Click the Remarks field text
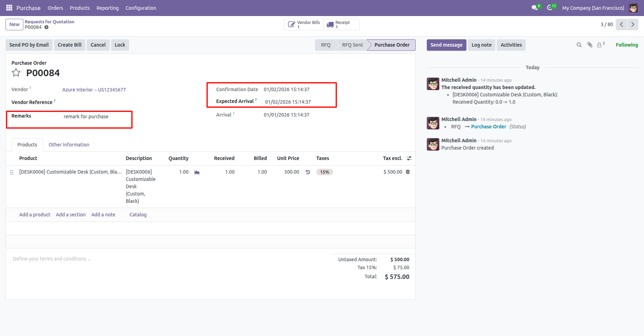Image resolution: width=644 pixels, height=336 pixels. coord(86,117)
